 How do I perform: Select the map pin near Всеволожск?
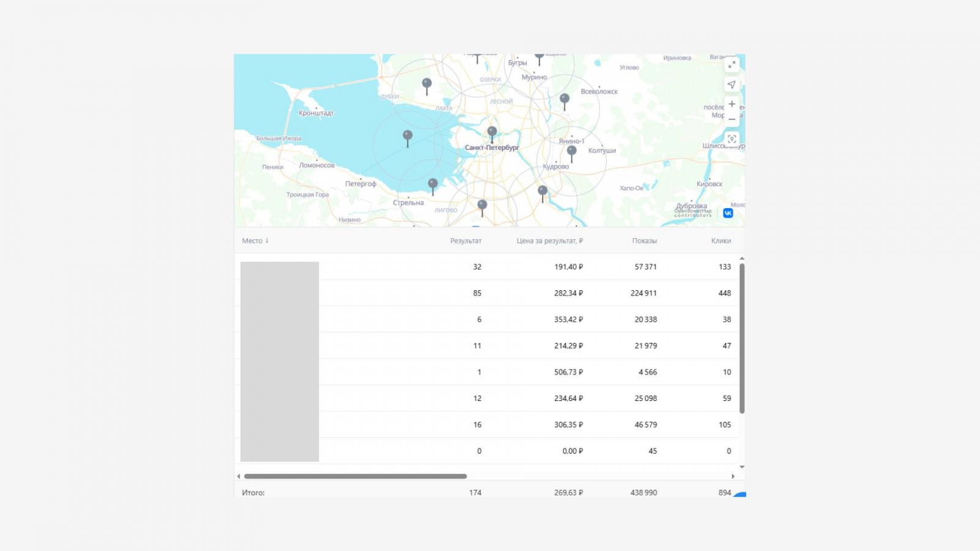click(x=565, y=99)
